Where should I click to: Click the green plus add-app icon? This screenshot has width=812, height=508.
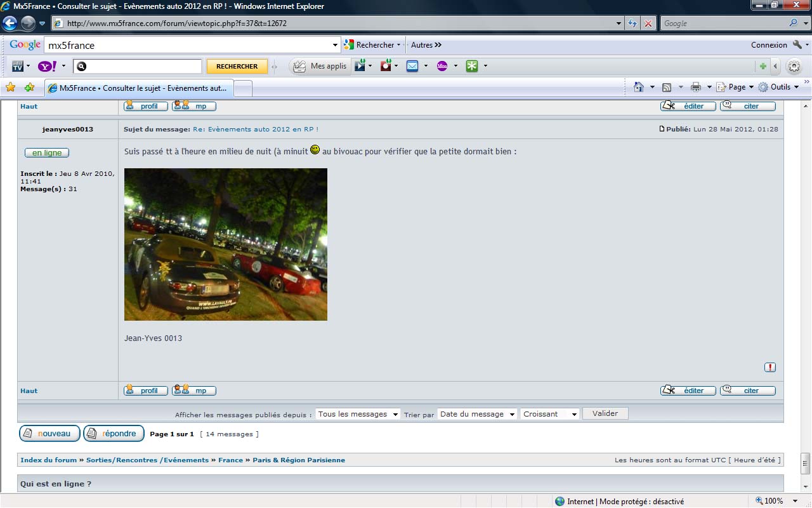[763, 66]
